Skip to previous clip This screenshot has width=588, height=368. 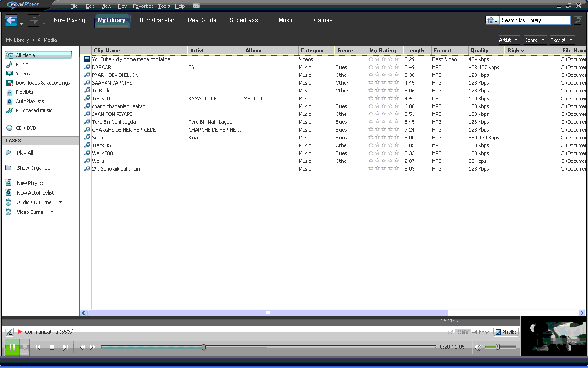(39, 347)
